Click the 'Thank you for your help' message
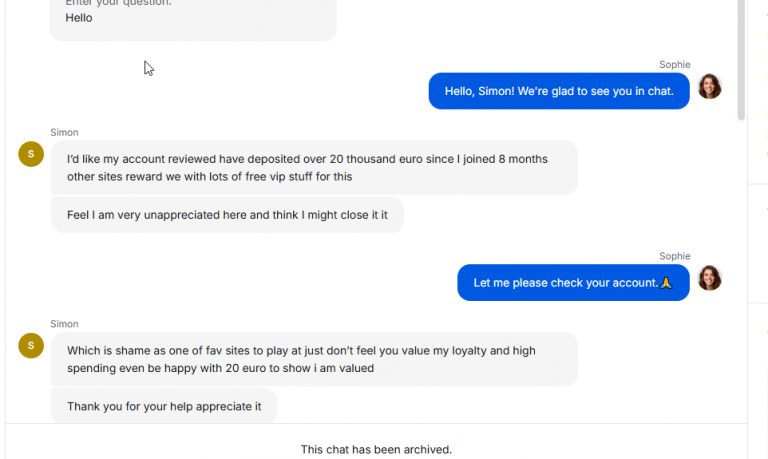The height and width of the screenshot is (459, 768). coord(164,406)
